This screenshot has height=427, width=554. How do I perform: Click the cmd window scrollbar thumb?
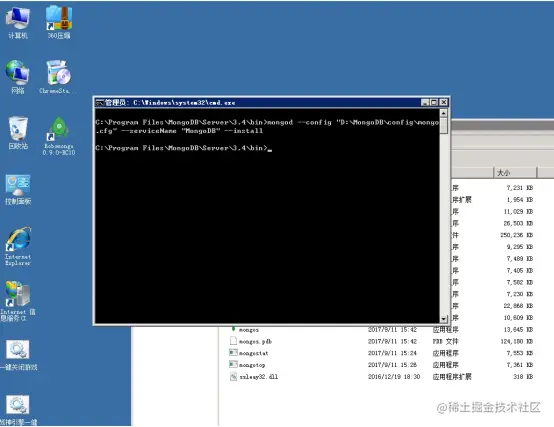(444, 126)
